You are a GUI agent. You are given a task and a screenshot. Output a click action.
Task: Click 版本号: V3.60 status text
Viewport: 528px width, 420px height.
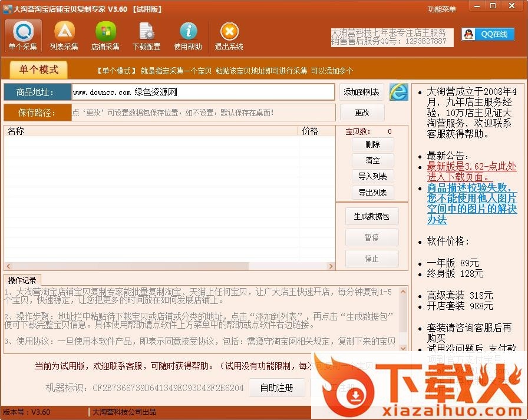coord(27,412)
